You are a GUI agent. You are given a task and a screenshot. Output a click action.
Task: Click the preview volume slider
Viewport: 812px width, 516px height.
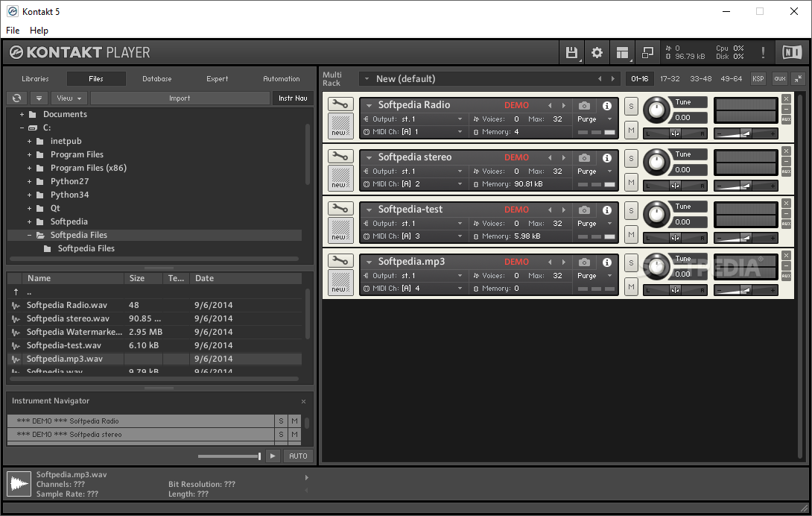229,456
